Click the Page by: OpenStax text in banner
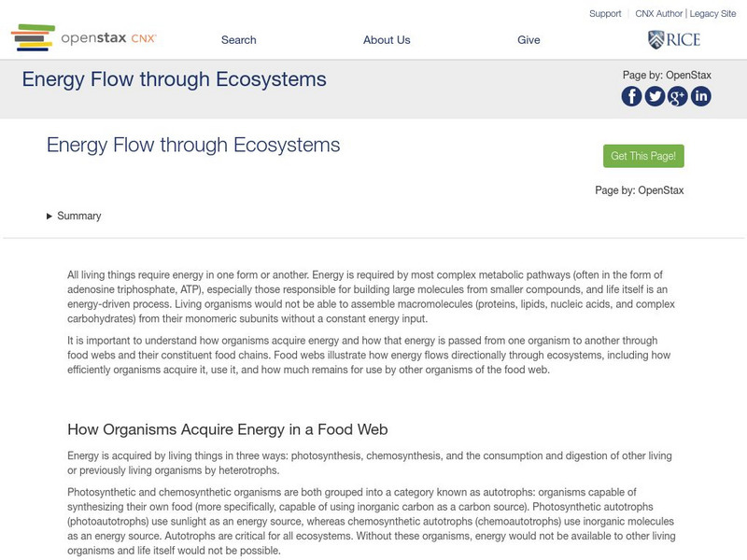Image resolution: width=747 pixels, height=560 pixels. pos(667,76)
